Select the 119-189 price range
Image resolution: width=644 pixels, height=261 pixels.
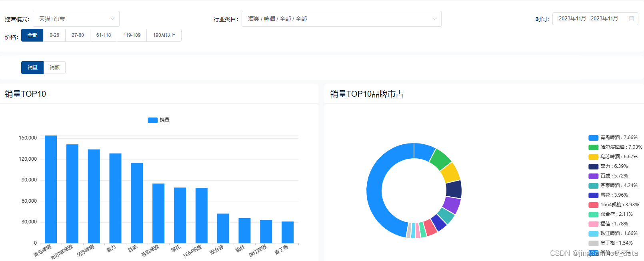click(x=132, y=35)
